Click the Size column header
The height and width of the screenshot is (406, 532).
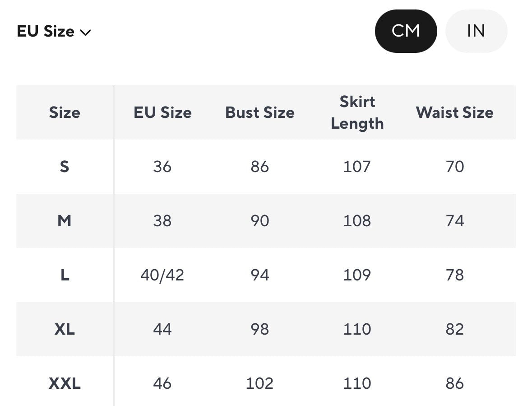tap(65, 112)
